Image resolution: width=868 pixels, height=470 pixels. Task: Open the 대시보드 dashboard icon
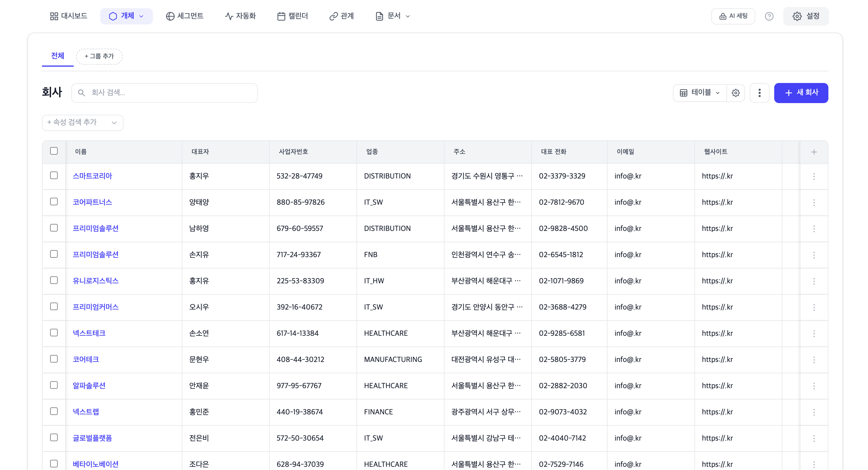54,16
